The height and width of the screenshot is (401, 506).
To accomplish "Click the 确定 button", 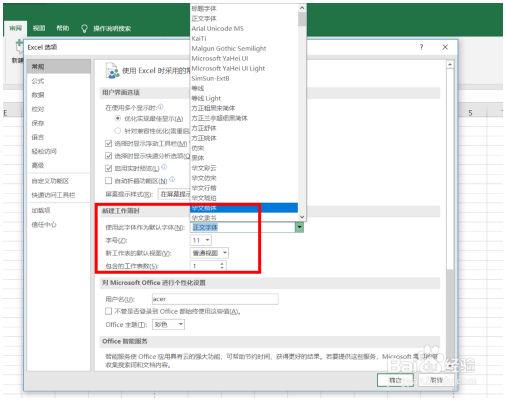I will (x=395, y=380).
